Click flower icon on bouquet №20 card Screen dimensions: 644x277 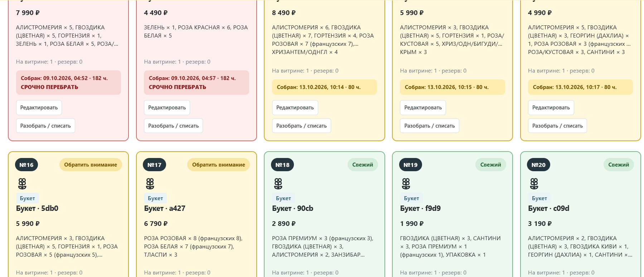(534, 184)
